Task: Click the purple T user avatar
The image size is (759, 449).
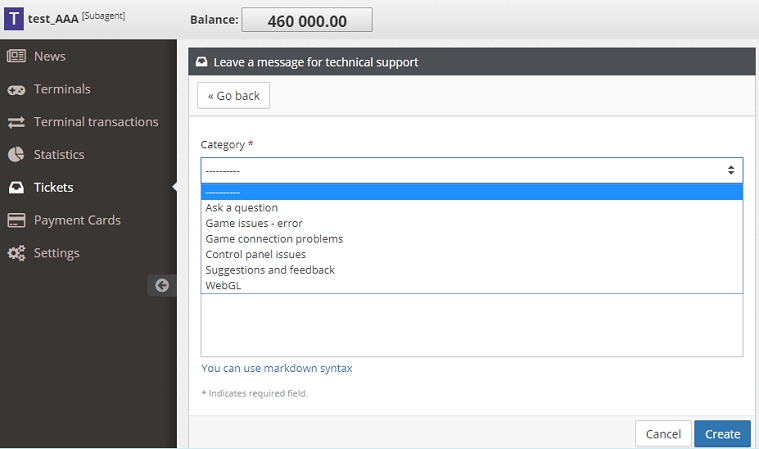Action: [x=14, y=19]
